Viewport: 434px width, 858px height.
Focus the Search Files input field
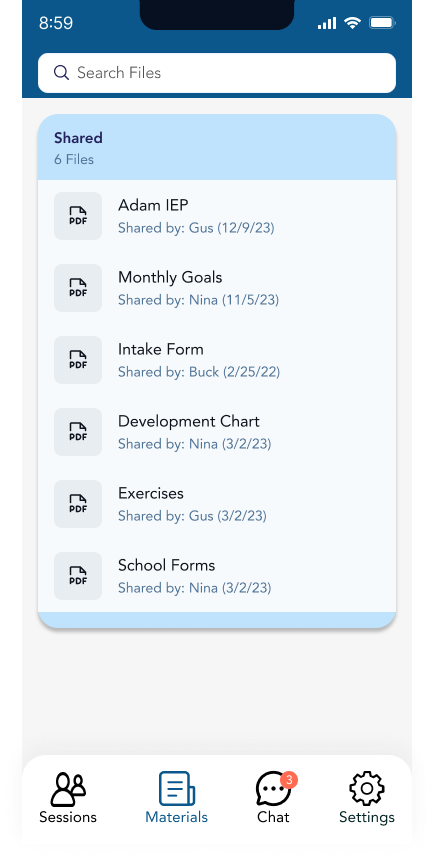click(217, 73)
